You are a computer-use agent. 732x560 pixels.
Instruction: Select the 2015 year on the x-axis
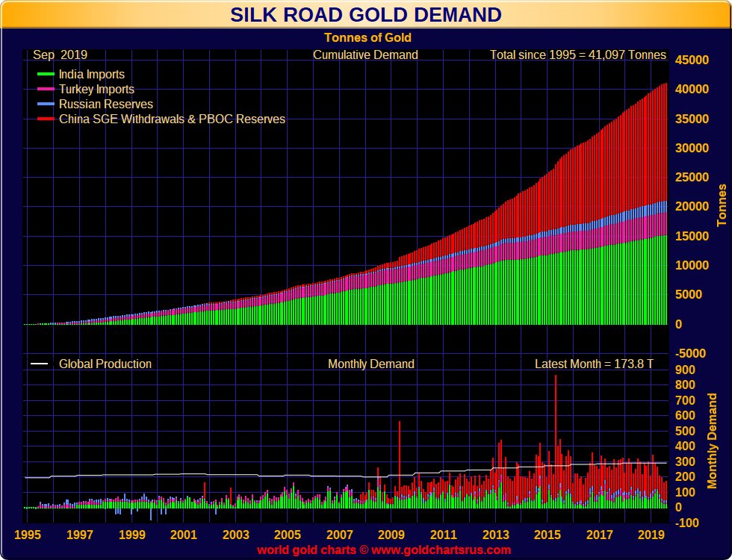(x=548, y=535)
